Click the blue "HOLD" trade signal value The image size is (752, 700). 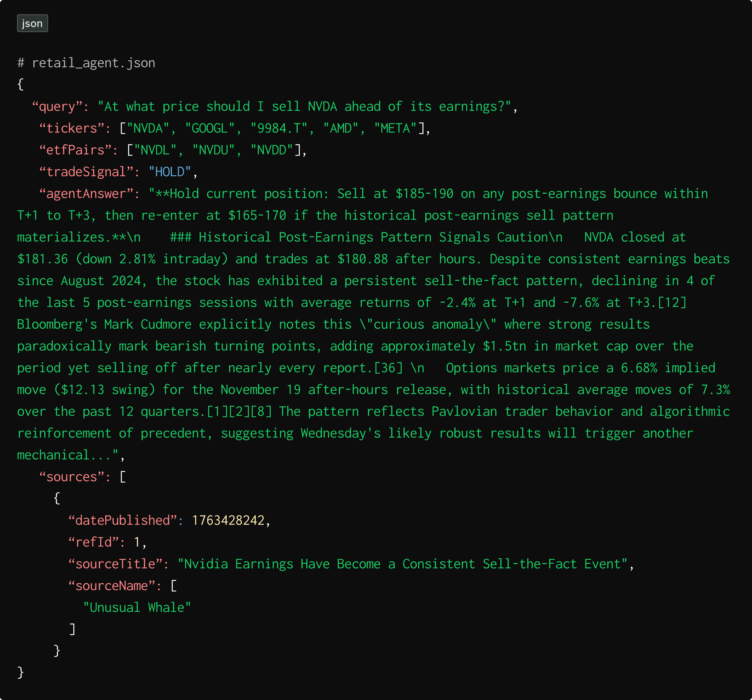170,172
